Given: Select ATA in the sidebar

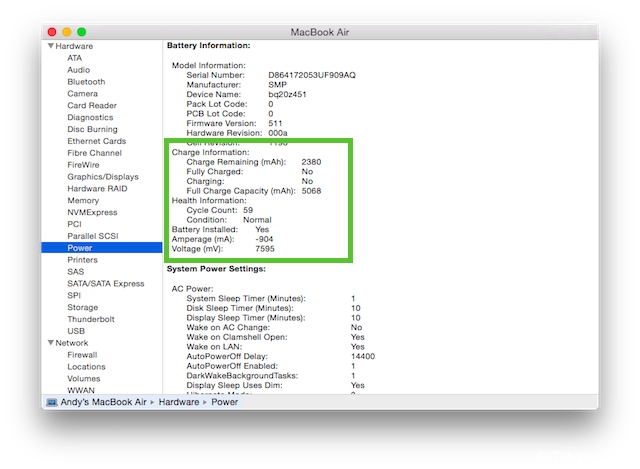Looking at the screenshot, I should point(74,58).
